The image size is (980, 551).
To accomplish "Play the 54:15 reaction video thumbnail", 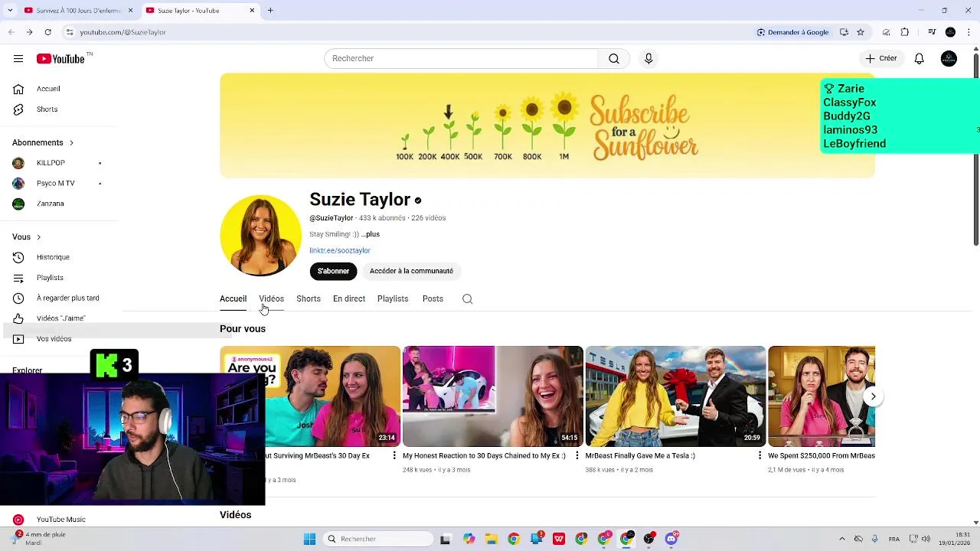I will pos(492,396).
